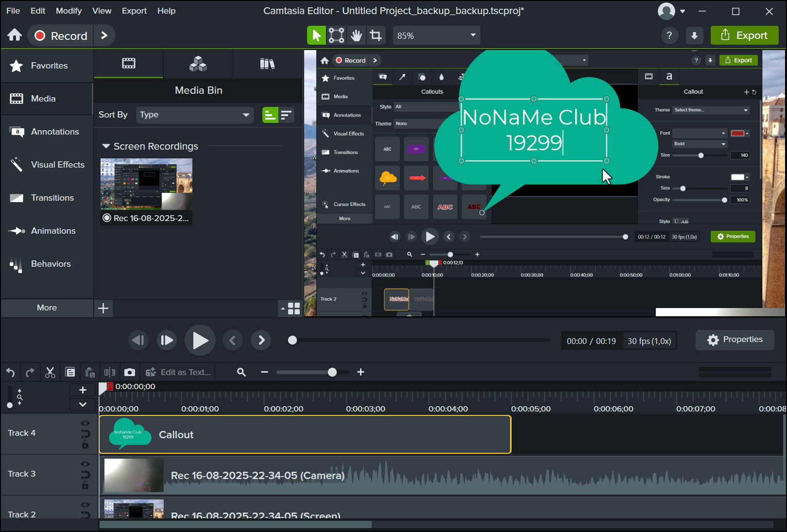Step forward to the next frame
The height and width of the screenshot is (532, 787).
click(x=166, y=340)
